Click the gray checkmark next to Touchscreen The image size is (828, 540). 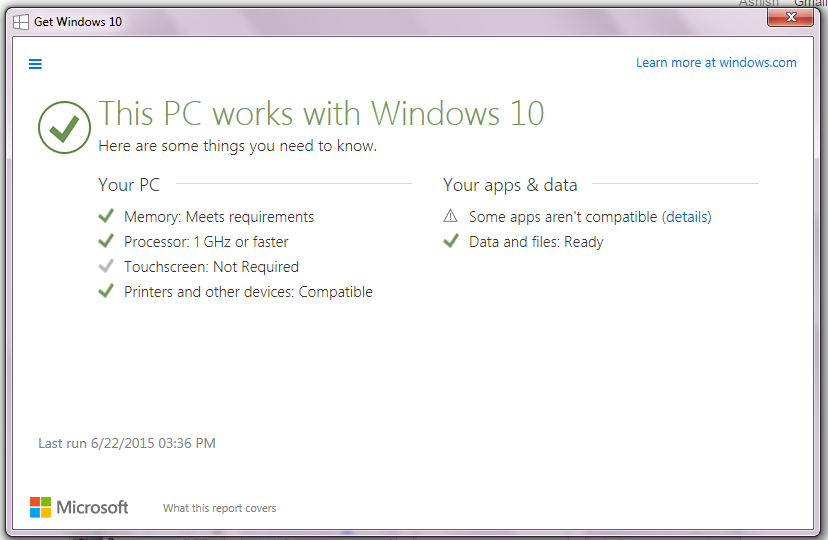(x=106, y=266)
